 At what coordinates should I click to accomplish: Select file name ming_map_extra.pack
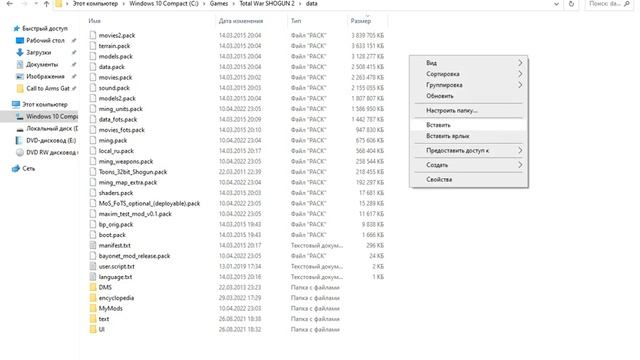128,182
